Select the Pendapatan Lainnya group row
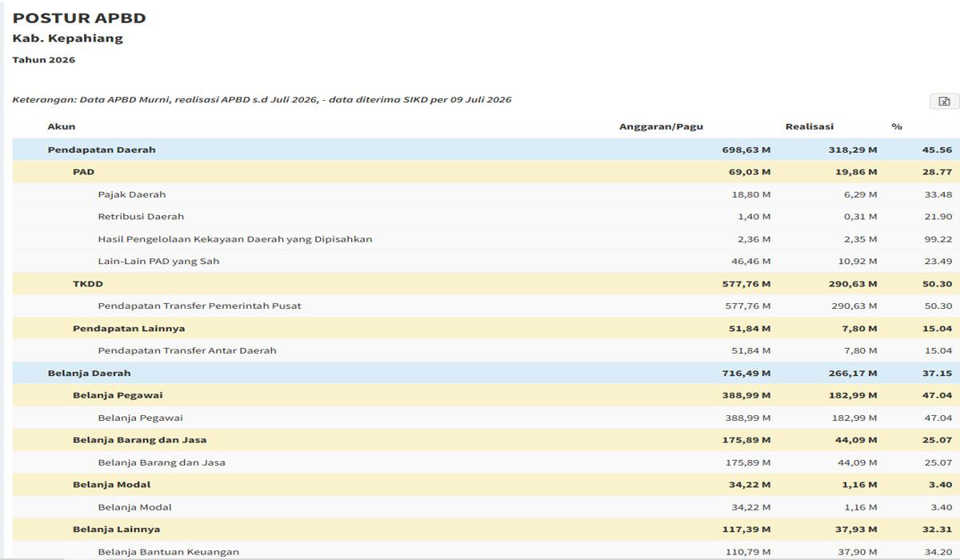This screenshot has height=560, width=960. [486, 329]
